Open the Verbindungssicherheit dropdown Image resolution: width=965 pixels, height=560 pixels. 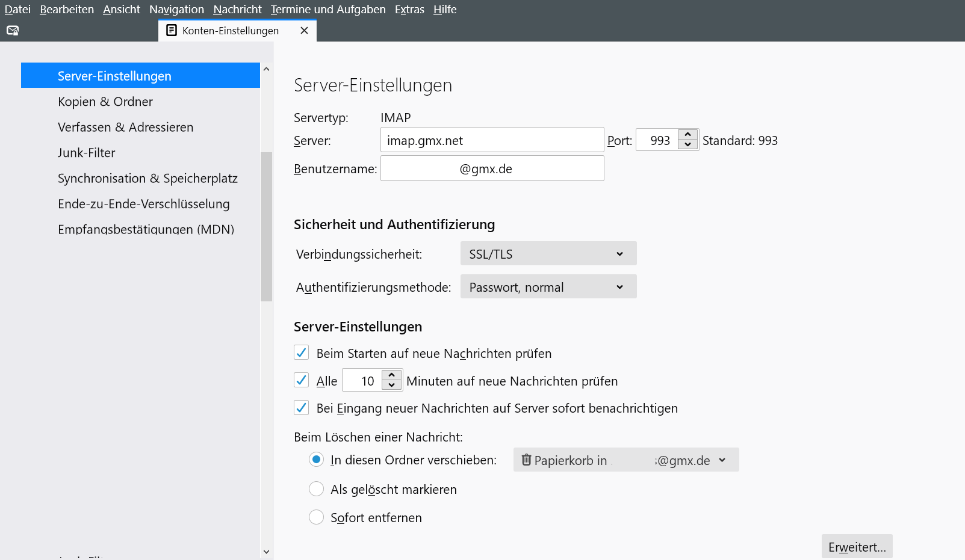pyautogui.click(x=548, y=254)
